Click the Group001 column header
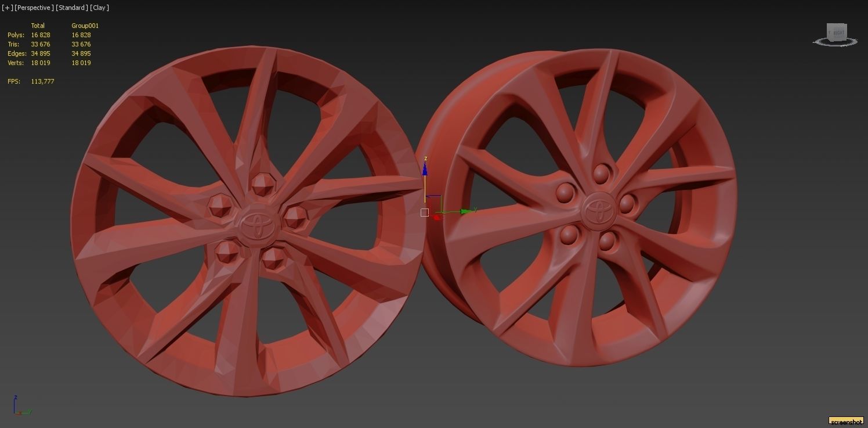 pyautogui.click(x=85, y=26)
